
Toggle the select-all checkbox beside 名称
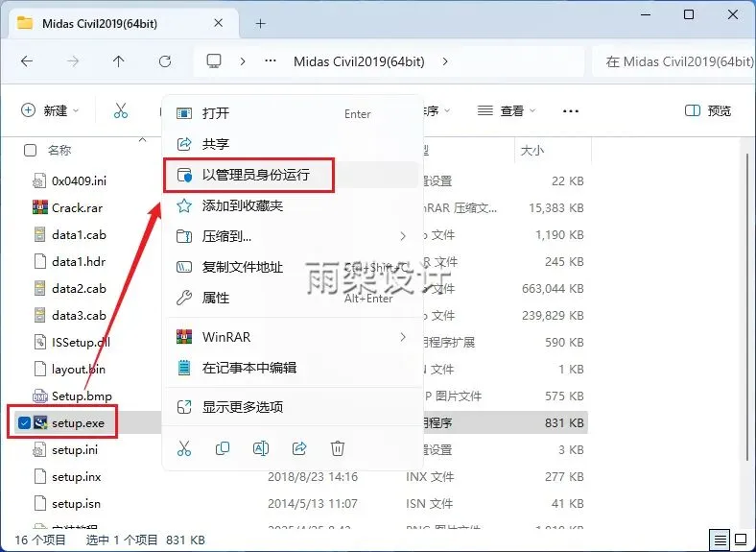point(30,151)
